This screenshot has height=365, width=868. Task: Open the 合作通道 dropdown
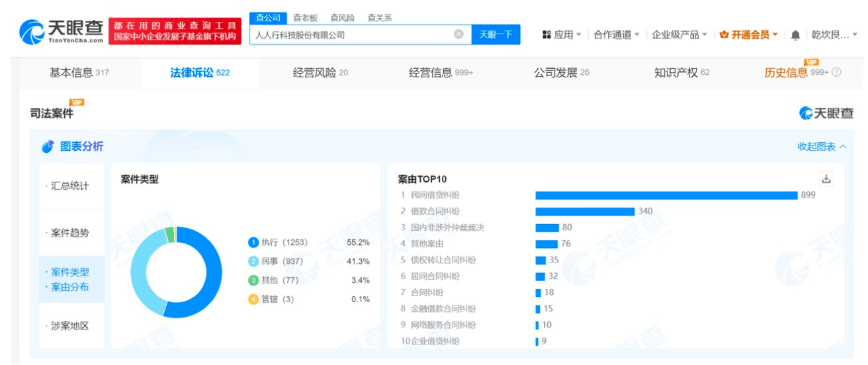pyautogui.click(x=616, y=35)
